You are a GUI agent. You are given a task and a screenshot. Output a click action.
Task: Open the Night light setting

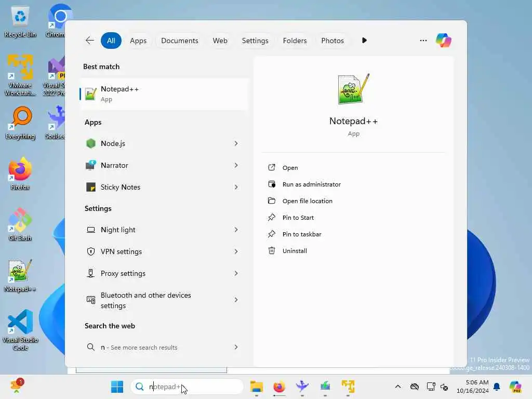coord(164,230)
